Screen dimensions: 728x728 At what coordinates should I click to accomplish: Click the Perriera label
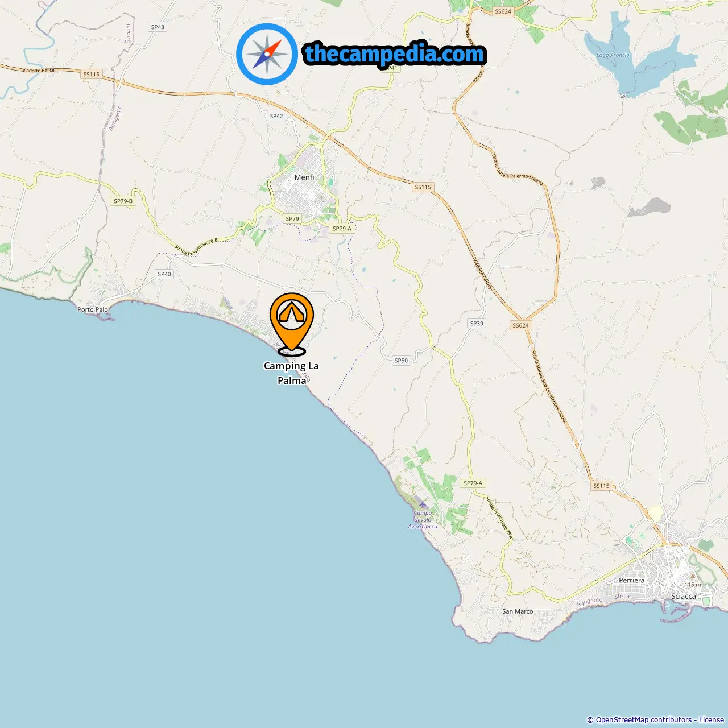[x=632, y=581]
